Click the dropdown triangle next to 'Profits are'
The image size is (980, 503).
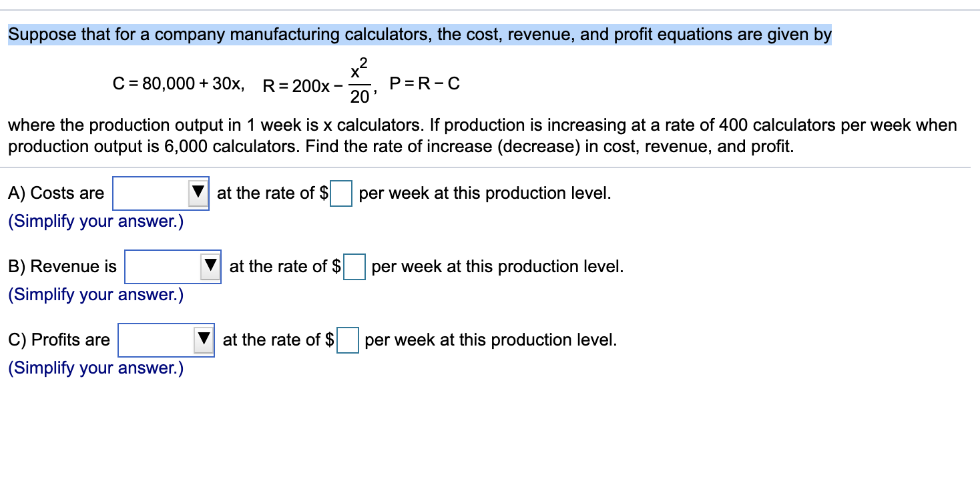pyautogui.click(x=204, y=340)
